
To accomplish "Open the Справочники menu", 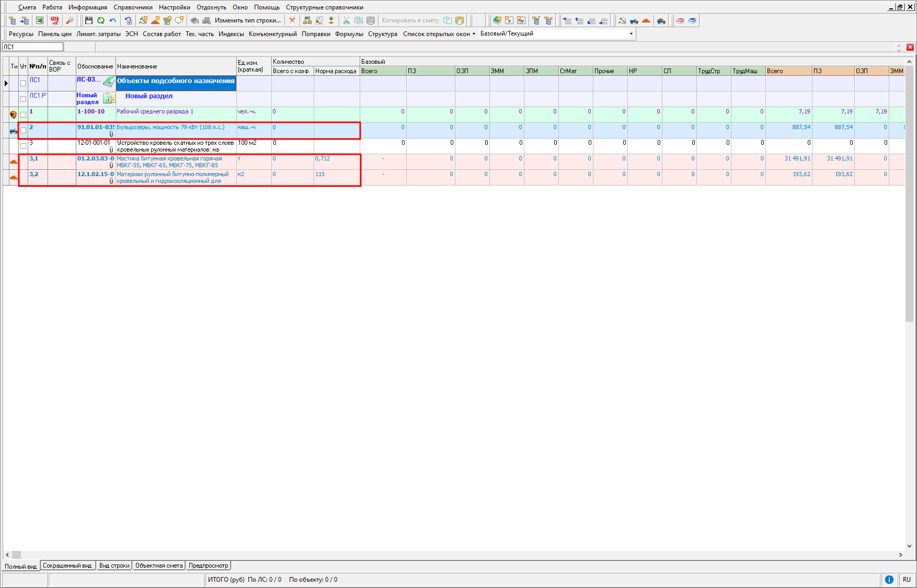I will pyautogui.click(x=133, y=7).
